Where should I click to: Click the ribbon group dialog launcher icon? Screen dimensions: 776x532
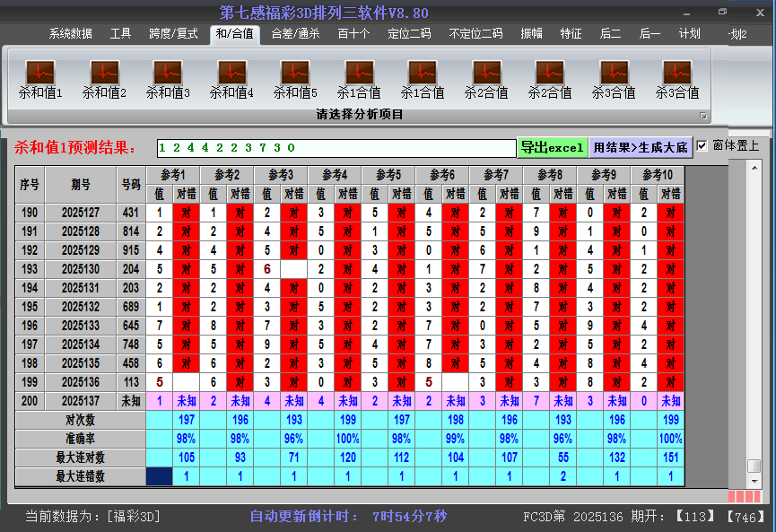pos(702,116)
